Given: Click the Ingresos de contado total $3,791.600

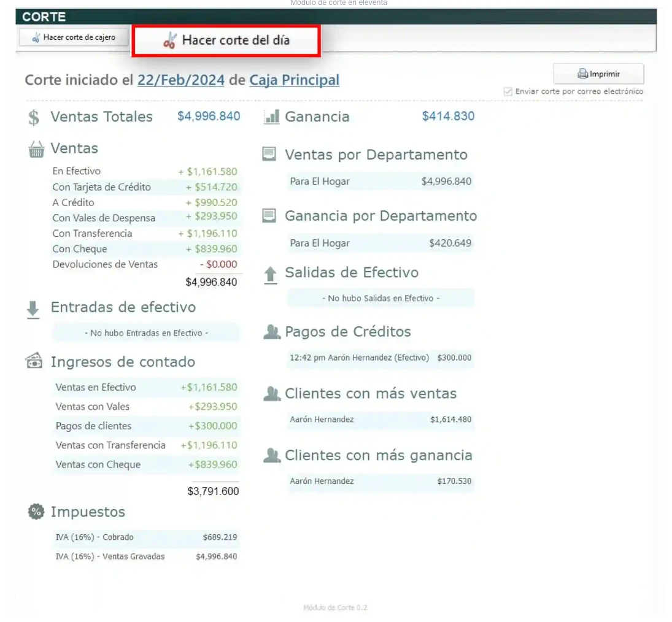Looking at the screenshot, I should pyautogui.click(x=213, y=491).
